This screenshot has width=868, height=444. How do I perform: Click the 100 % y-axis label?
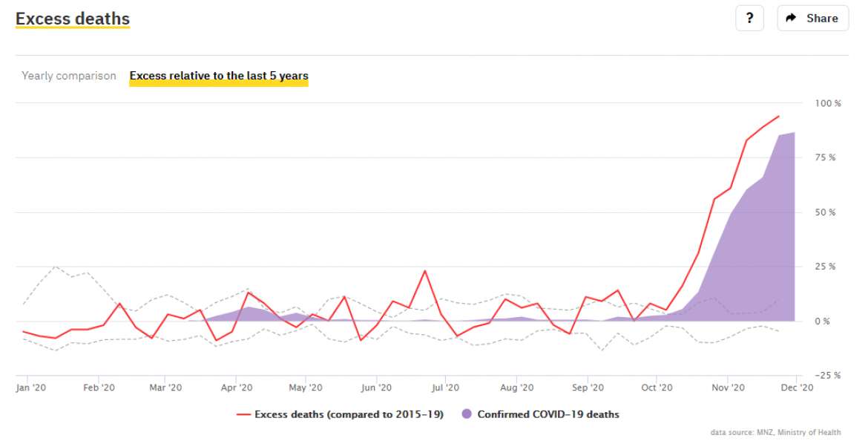tap(828, 103)
